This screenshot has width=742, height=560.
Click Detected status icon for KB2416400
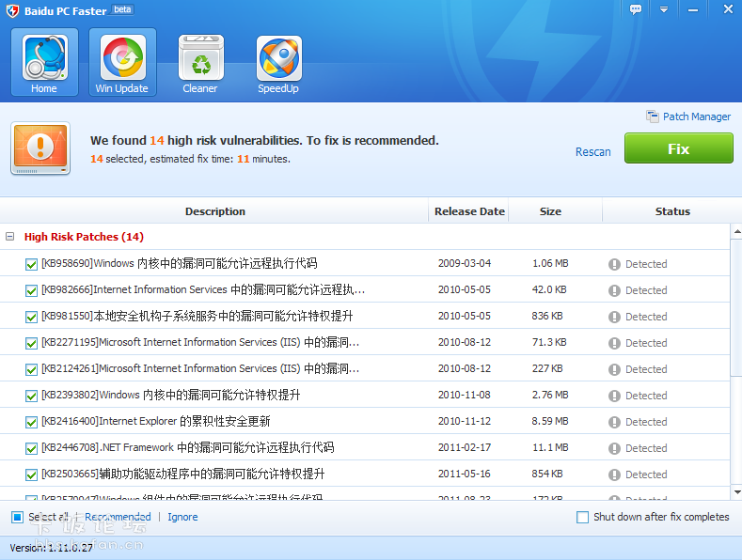tap(614, 422)
